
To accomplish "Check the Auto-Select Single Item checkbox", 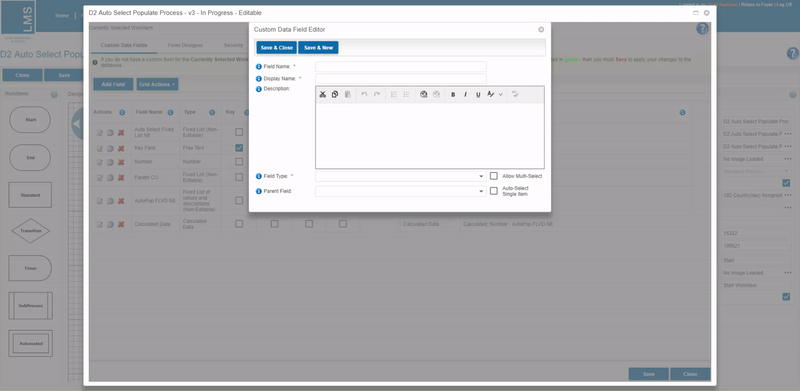I will pos(494,191).
